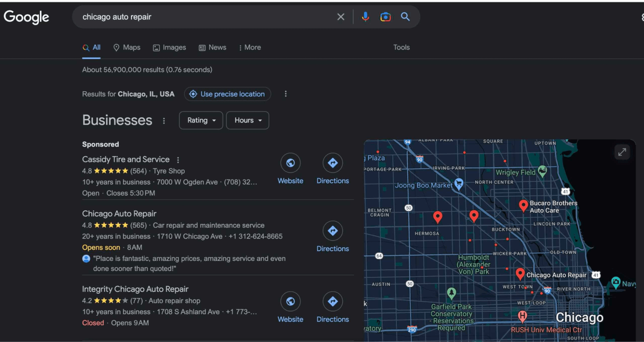Viewport: 644px width, 342px height.
Task: Switch to the All results tab
Action: 91,47
